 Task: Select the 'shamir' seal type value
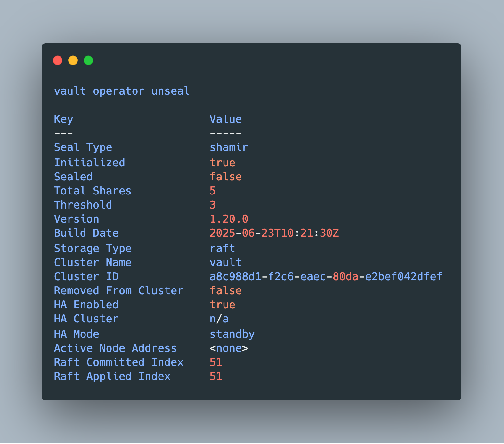point(229,147)
